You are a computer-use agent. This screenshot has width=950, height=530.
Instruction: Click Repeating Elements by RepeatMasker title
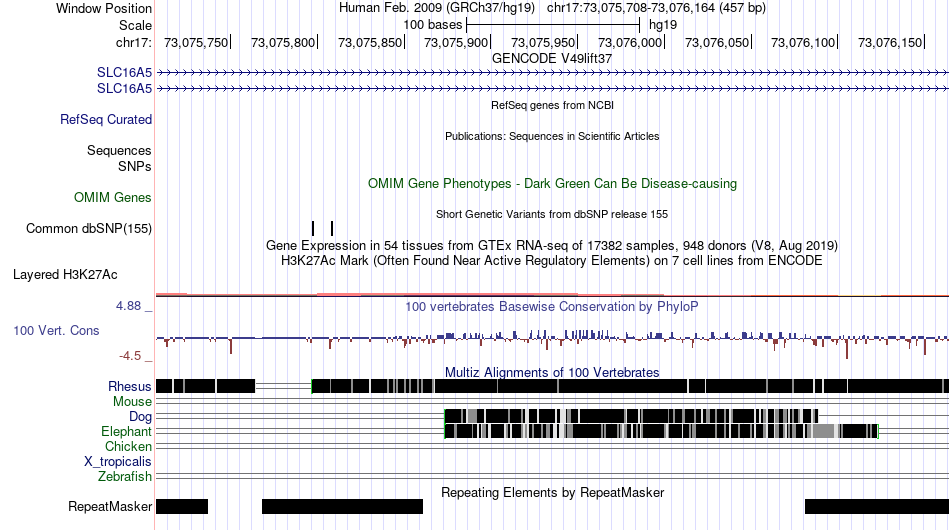click(x=552, y=492)
